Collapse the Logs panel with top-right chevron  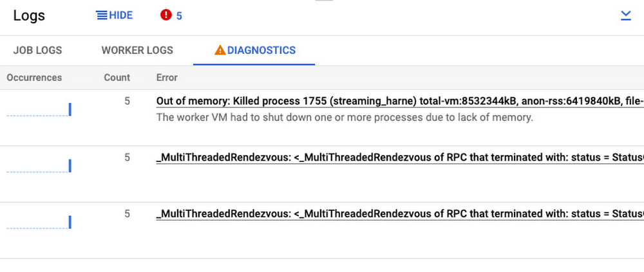(625, 16)
